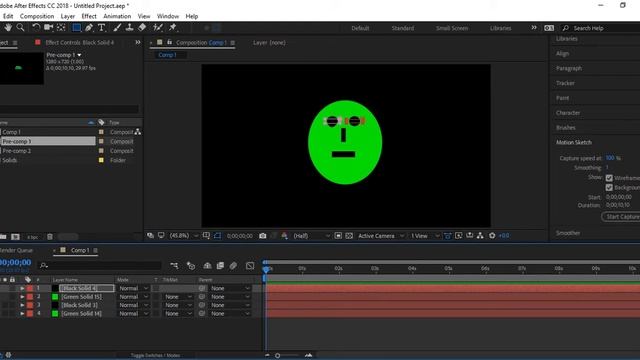Toggle Pixel Aspect Ratio Correction in viewer
Viewport: 640px width, 360px height.
coord(447,236)
